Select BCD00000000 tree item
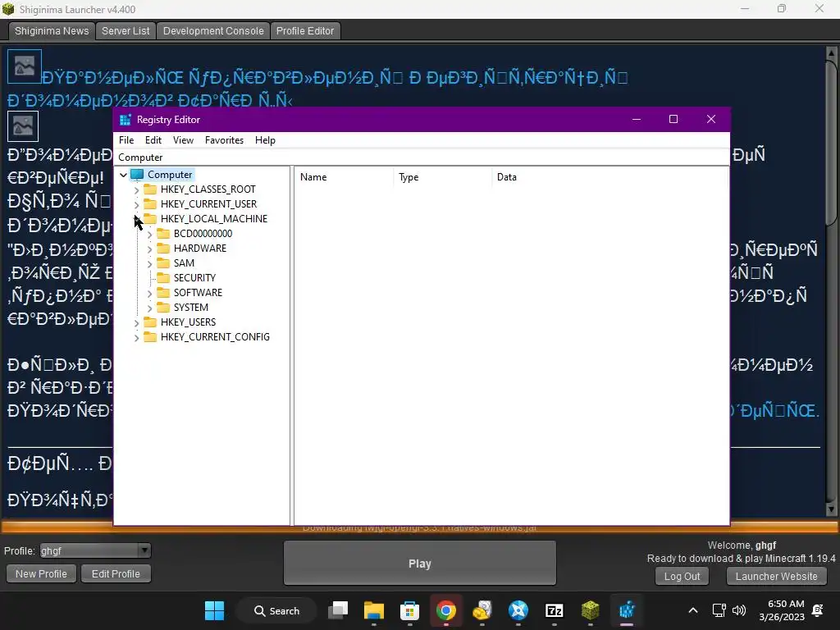 tap(203, 234)
